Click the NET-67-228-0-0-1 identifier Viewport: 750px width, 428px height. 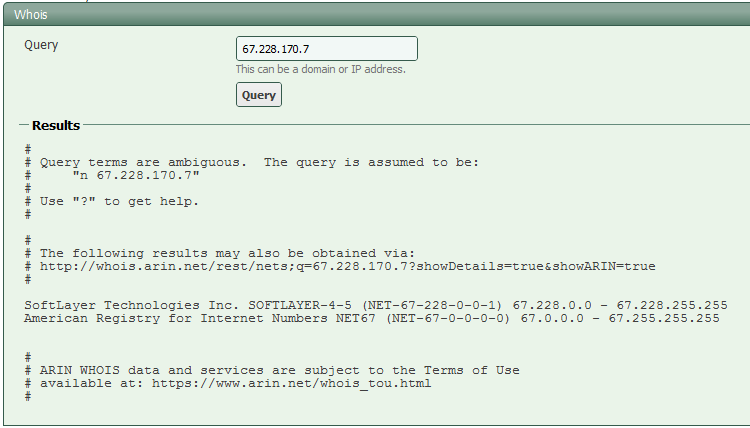coord(436,304)
